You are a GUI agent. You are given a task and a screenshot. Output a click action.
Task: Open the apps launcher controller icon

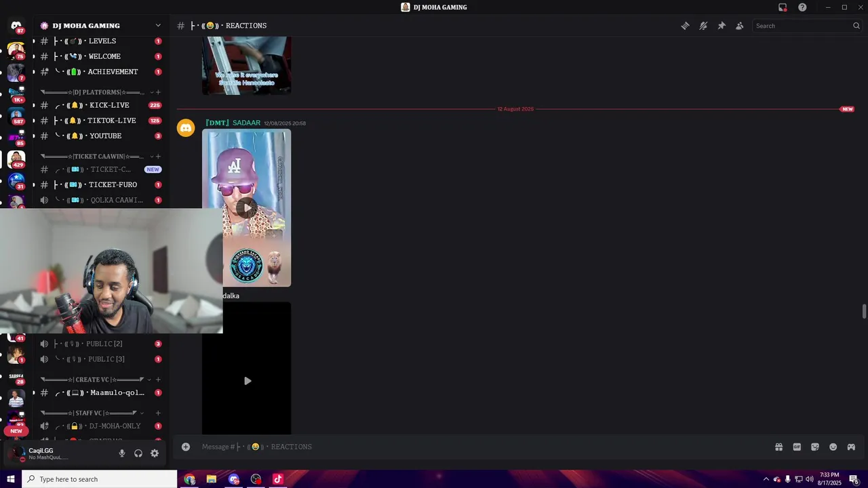pyautogui.click(x=851, y=447)
